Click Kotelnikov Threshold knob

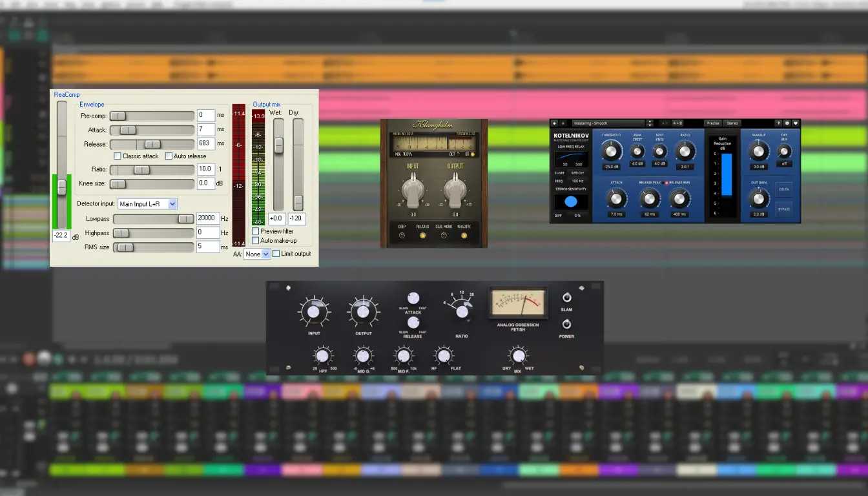pyautogui.click(x=611, y=151)
